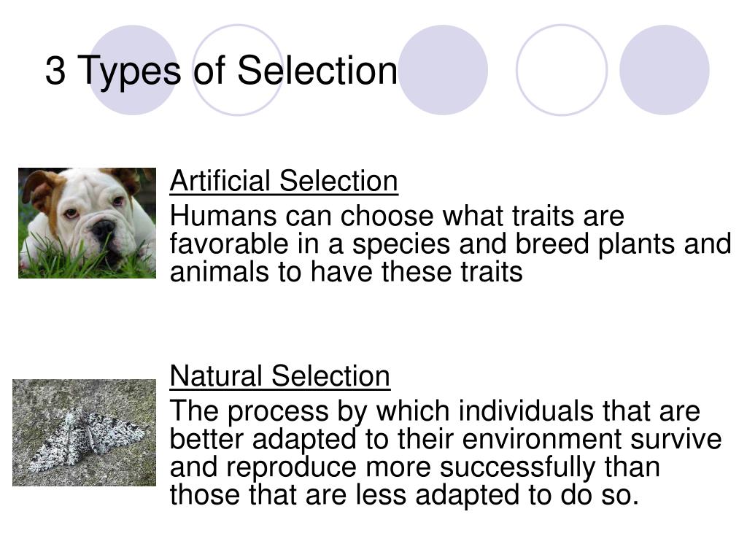Click the filled lavender circle behind Types
747x560 pixels.
[x=133, y=70]
